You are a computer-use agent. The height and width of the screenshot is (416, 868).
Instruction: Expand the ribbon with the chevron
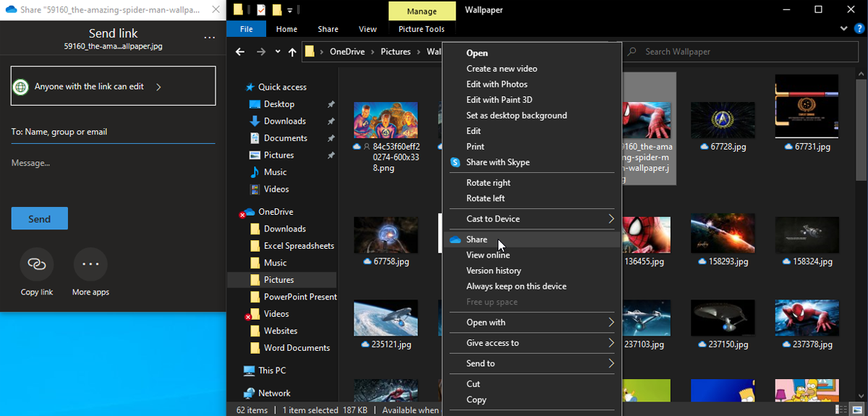click(844, 29)
